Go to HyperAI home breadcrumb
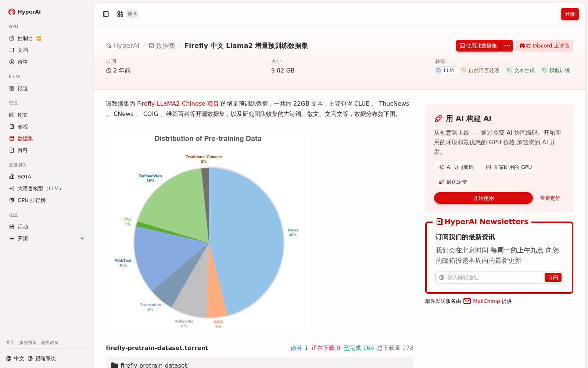Image resolution: width=588 pixels, height=368 pixels. 123,46
